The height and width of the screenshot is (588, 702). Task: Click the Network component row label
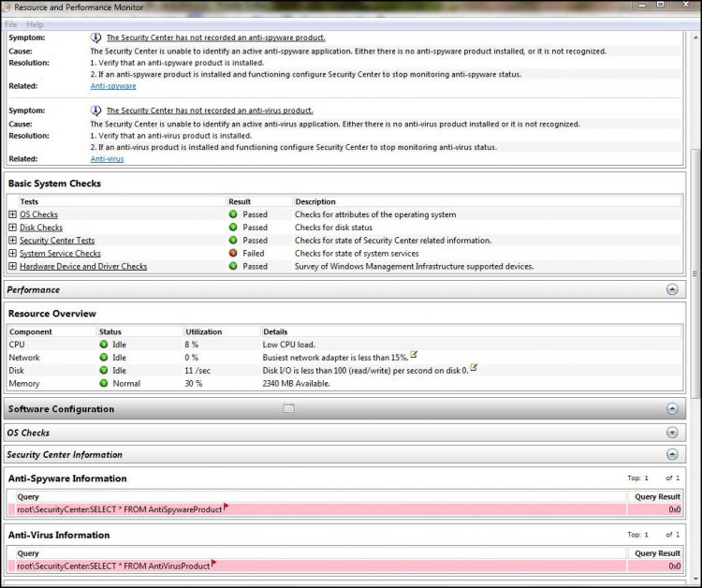click(x=24, y=358)
